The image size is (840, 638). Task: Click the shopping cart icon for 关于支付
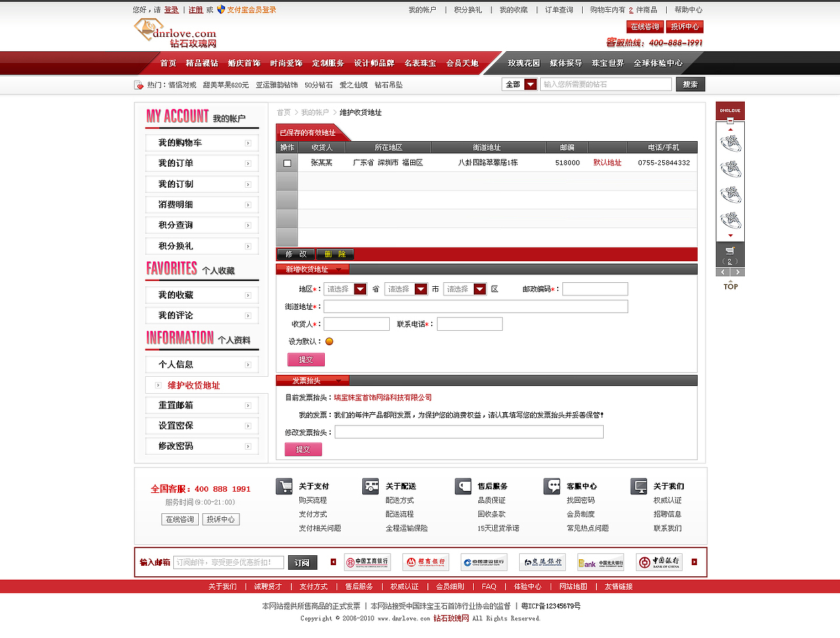[x=284, y=486]
